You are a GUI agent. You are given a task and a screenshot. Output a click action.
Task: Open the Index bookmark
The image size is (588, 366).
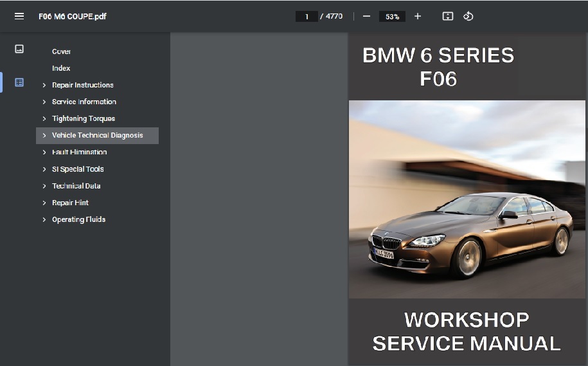click(x=61, y=68)
